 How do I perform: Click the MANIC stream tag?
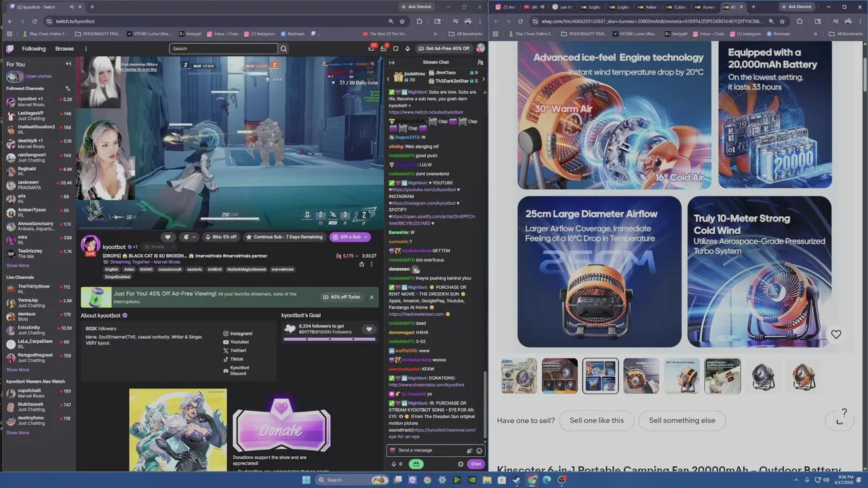146,269
